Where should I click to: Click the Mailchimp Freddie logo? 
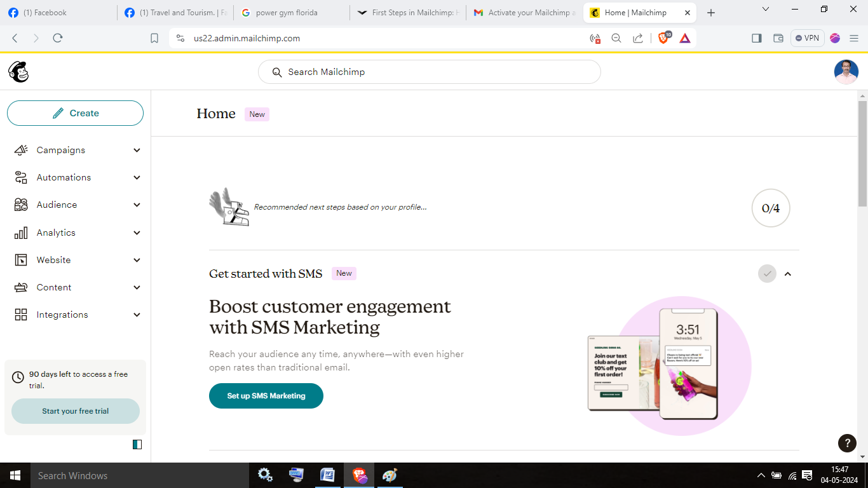click(18, 72)
